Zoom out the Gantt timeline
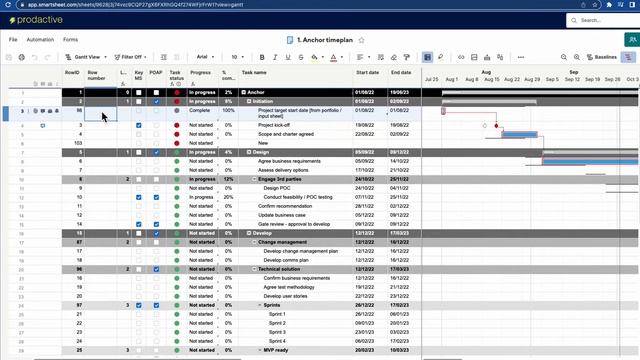The height and width of the screenshot is (360, 640). [564, 58]
